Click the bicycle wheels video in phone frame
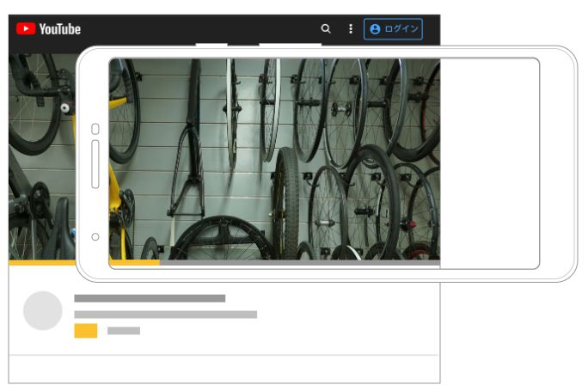Viewport: 588px width, 391px height. click(275, 159)
